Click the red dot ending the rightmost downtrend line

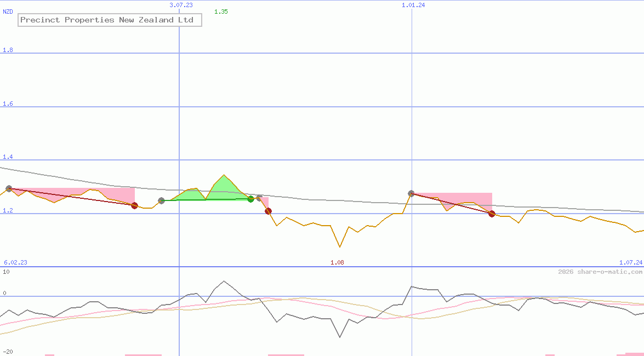click(492, 214)
